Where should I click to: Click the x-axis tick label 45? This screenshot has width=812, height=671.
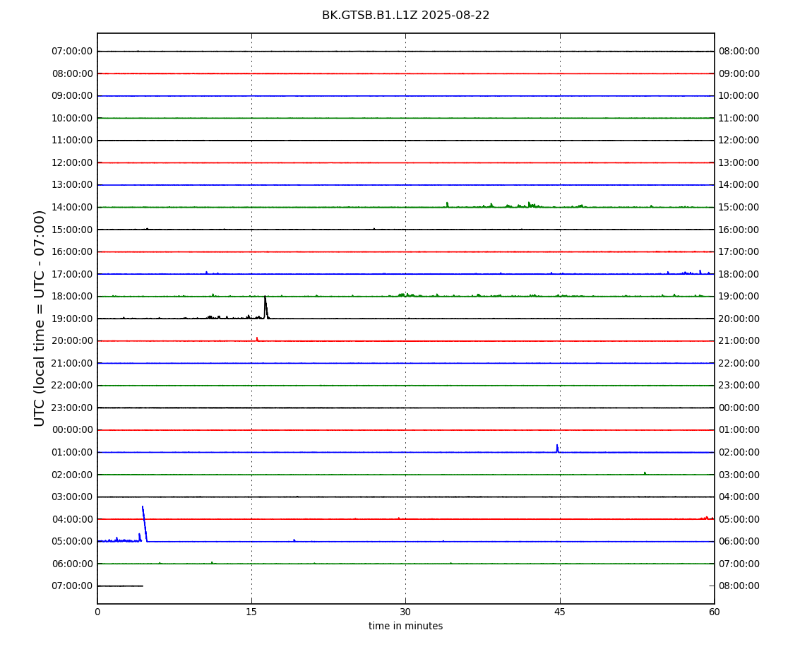point(560,612)
